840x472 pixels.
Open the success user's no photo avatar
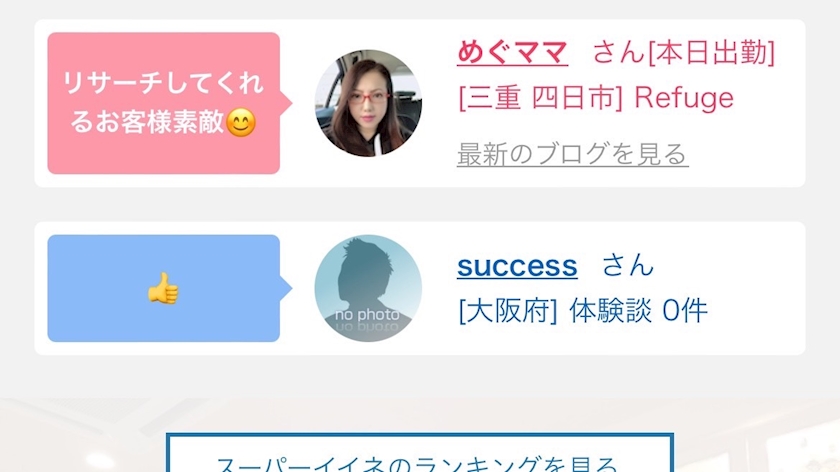tap(368, 288)
